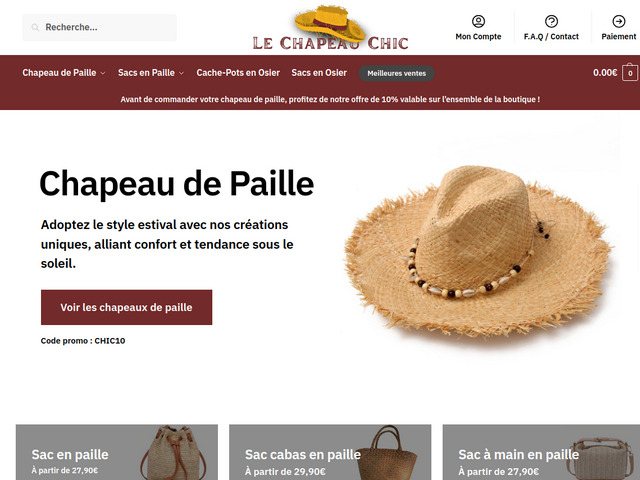Open the Sac à main en paille tile
640x480 pixels.
click(x=541, y=452)
